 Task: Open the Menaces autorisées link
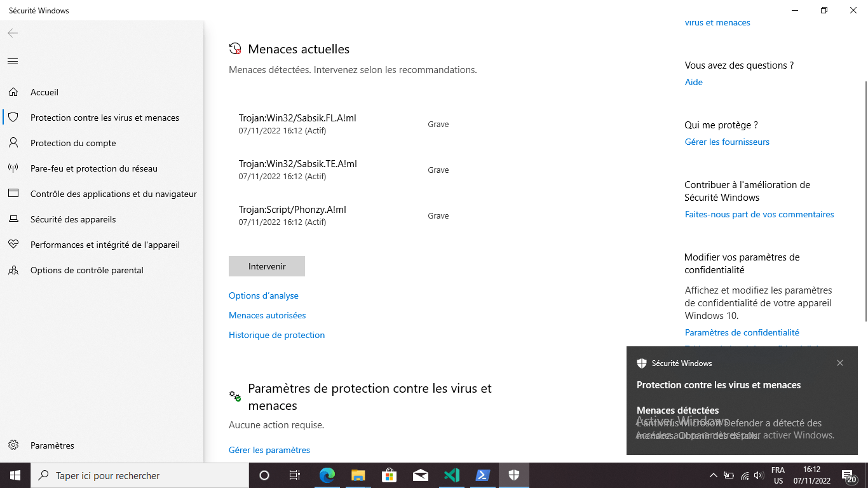(268, 315)
